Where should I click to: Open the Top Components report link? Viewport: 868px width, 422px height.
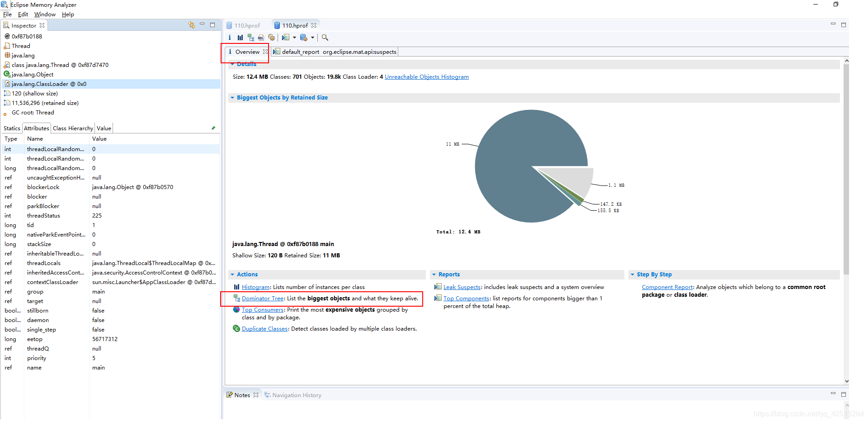tap(466, 299)
